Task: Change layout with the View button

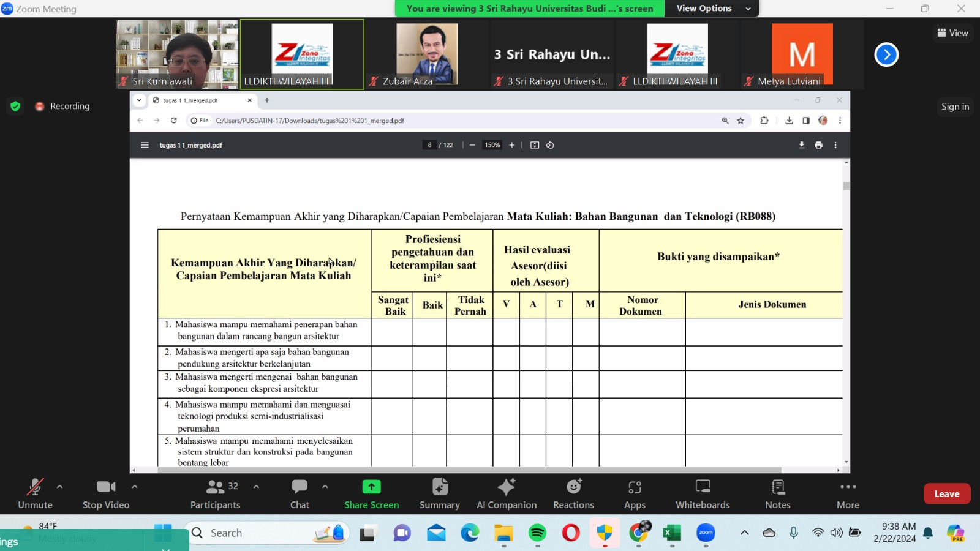Action: tap(952, 33)
